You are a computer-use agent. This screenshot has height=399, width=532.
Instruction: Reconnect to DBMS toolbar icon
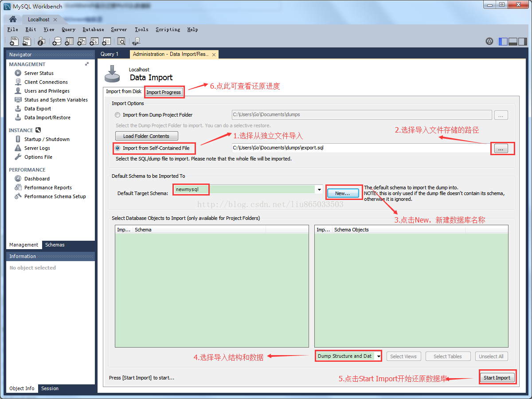(136, 41)
